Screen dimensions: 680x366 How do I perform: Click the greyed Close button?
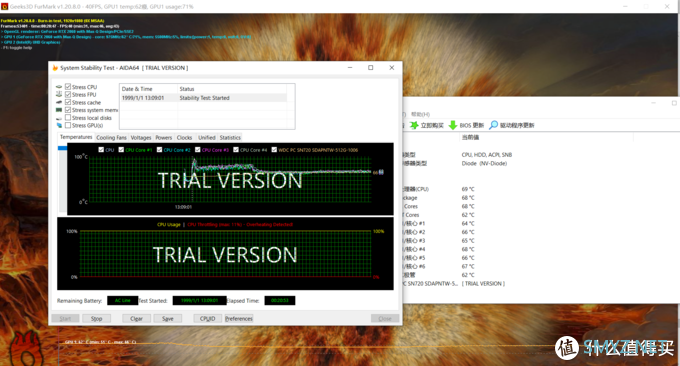pos(385,318)
